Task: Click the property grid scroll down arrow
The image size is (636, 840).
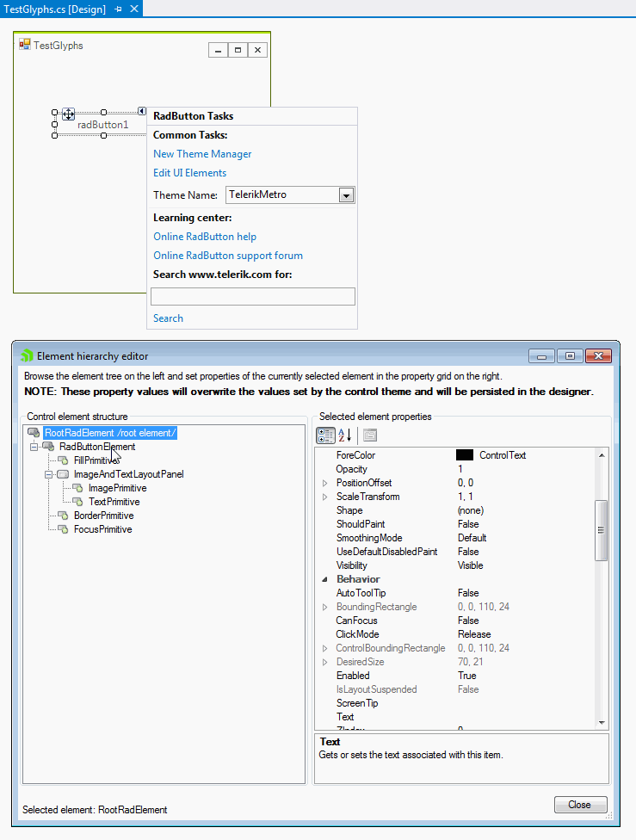Action: point(602,723)
